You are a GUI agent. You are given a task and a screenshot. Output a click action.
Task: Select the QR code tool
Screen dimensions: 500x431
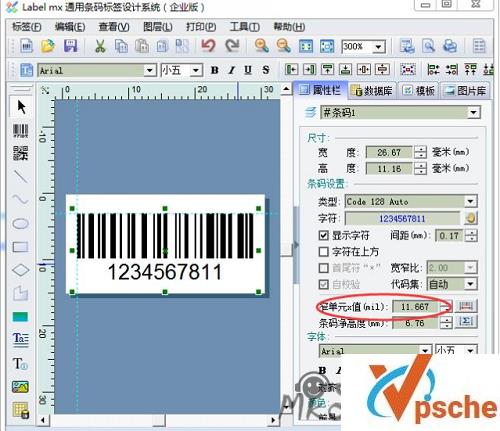pyautogui.click(x=20, y=153)
